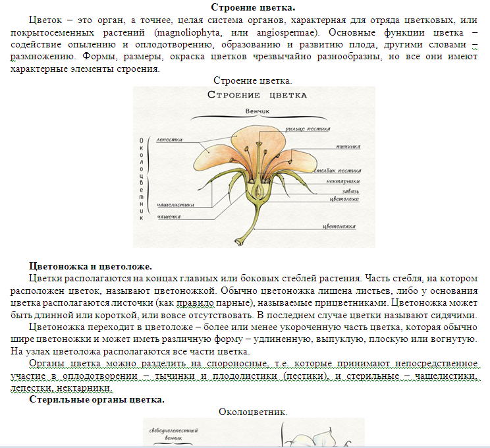Click the 'цветоложе' label in the diagram
The image size is (490, 448).
[344, 199]
